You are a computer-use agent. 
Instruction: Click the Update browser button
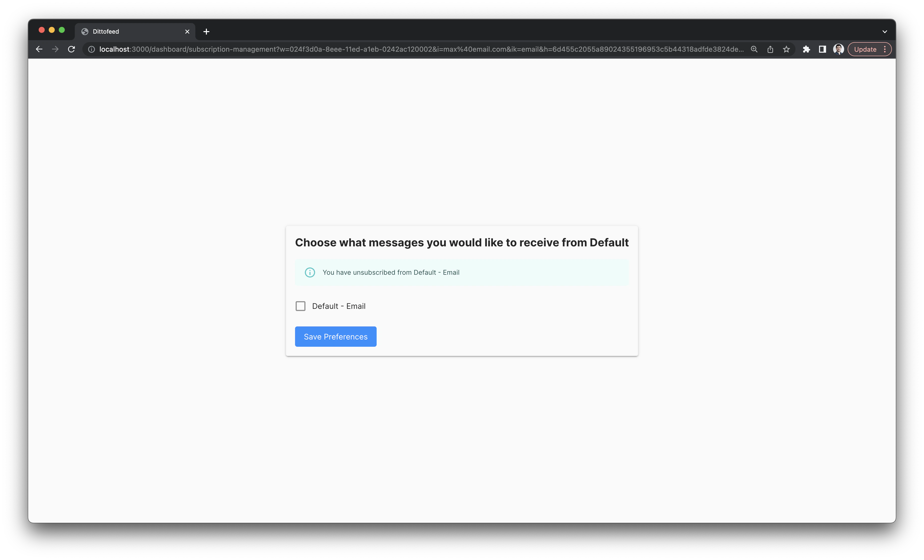(865, 49)
